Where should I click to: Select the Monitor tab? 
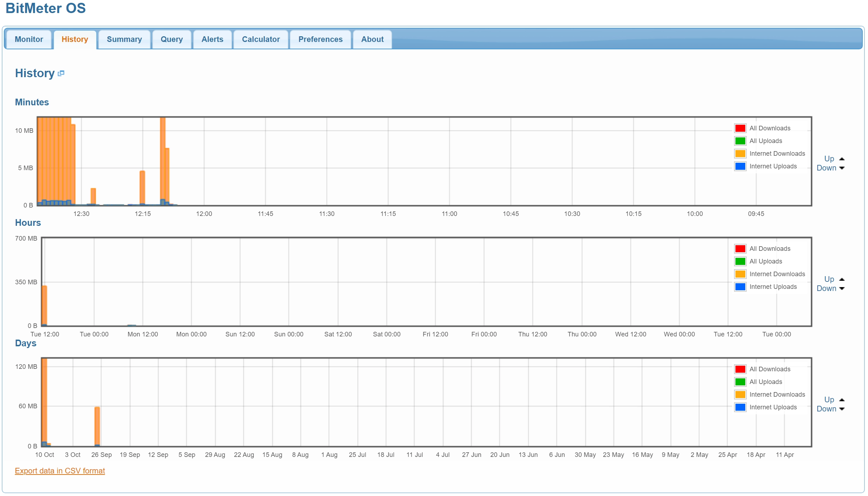point(29,39)
